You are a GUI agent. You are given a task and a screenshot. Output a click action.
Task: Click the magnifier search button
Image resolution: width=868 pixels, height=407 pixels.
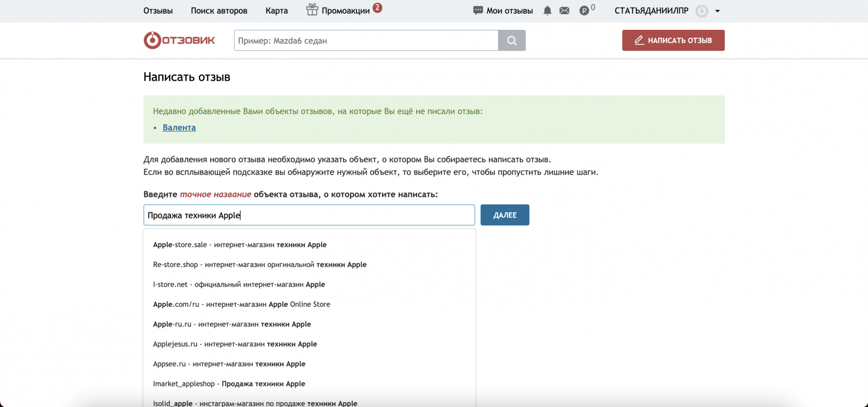(x=512, y=41)
